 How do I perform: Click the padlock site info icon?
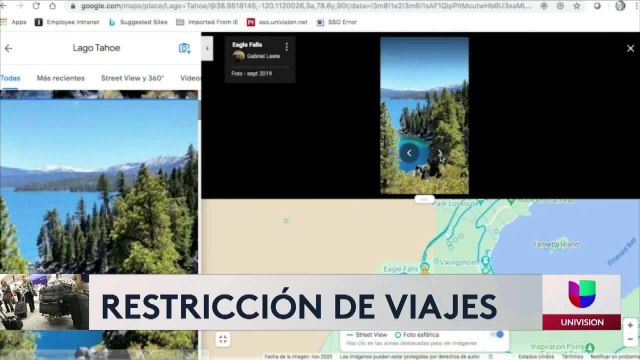point(72,6)
